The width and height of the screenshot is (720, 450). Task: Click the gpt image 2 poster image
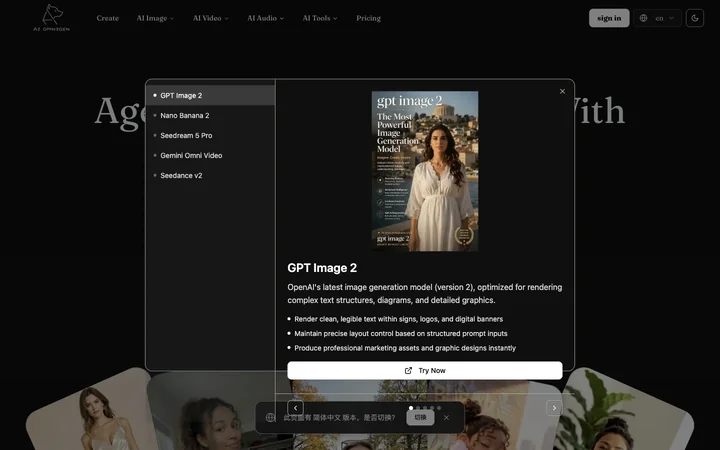pos(425,171)
